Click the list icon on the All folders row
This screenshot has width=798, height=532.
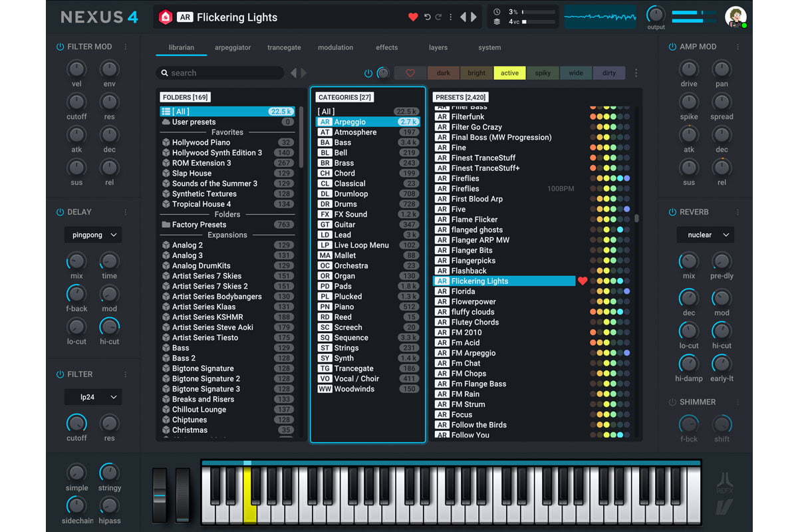(x=166, y=112)
